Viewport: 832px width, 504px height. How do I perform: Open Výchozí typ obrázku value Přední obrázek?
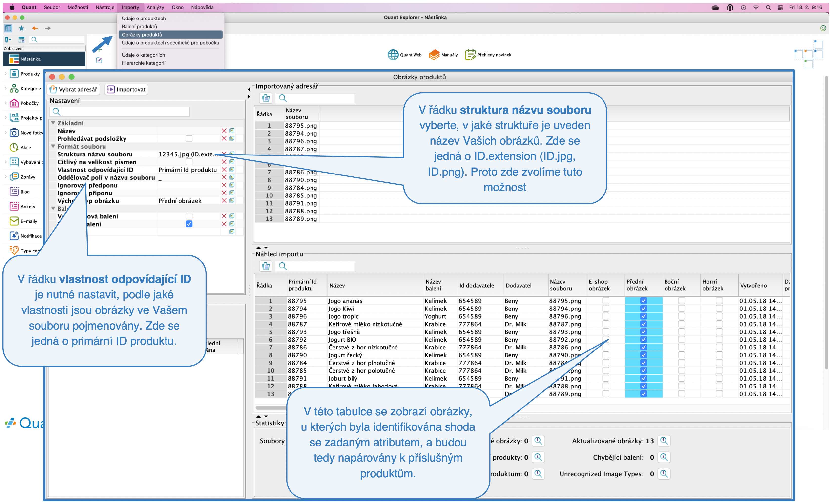[188, 201]
